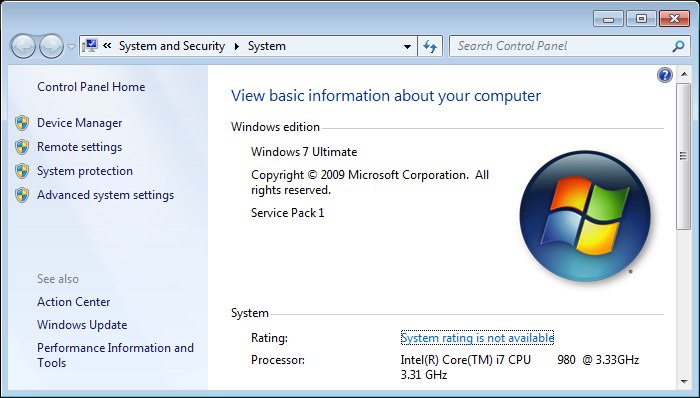Open Advanced system settings
This screenshot has height=398, width=700.
click(x=105, y=195)
